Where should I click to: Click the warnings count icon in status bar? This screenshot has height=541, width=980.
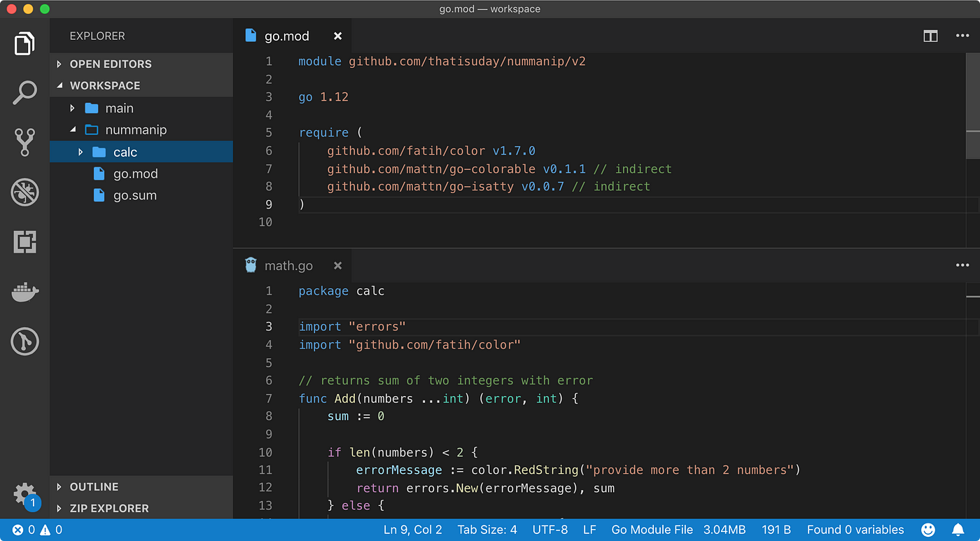tap(45, 530)
